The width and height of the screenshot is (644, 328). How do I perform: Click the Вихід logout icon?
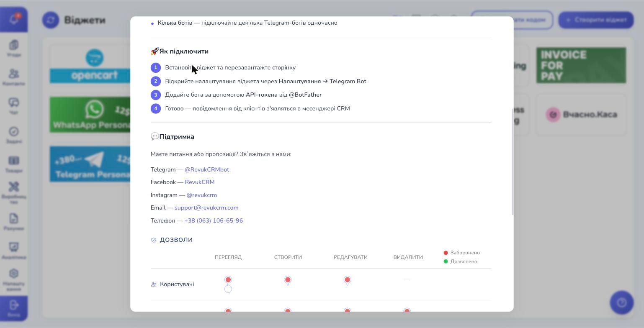[14, 308]
